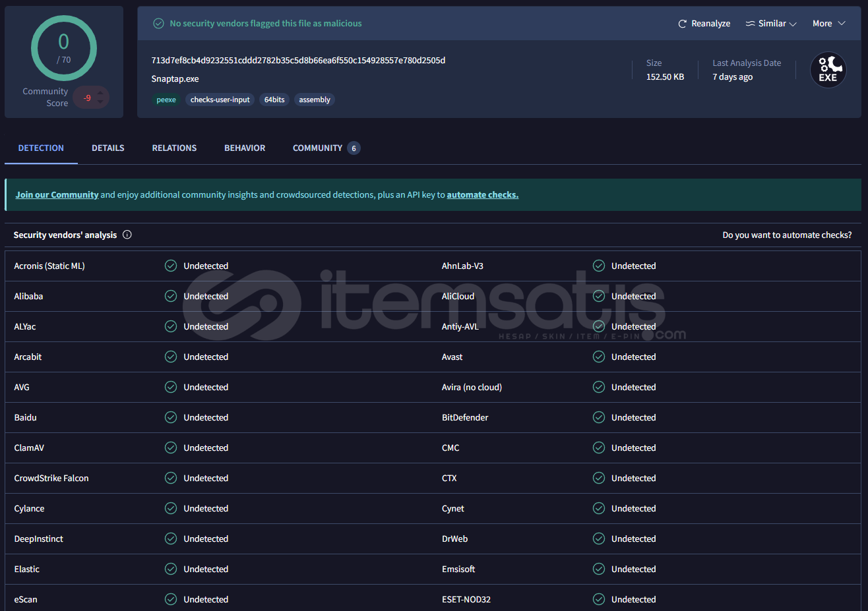Click the file hash text
Image resolution: width=868 pixels, height=611 pixels.
[x=298, y=61]
